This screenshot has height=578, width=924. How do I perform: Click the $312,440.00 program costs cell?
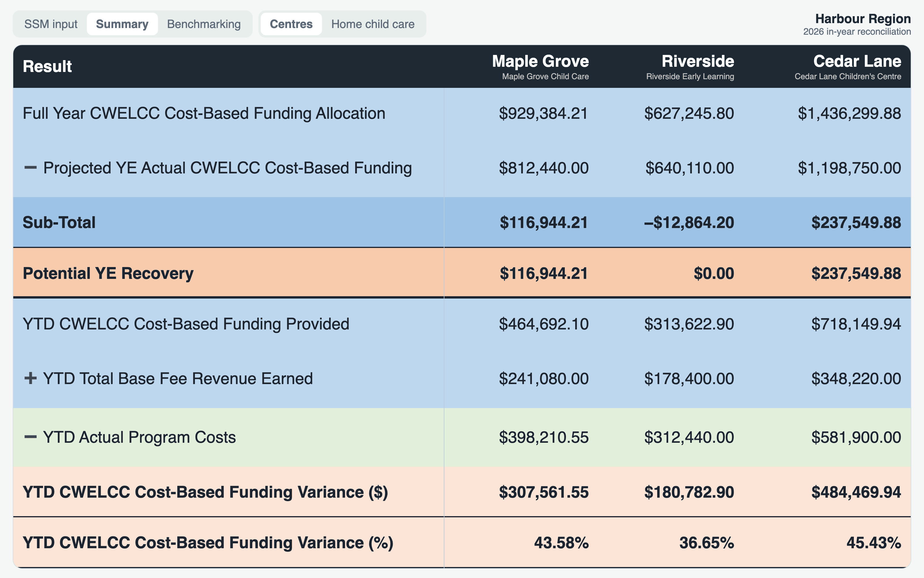(x=689, y=437)
